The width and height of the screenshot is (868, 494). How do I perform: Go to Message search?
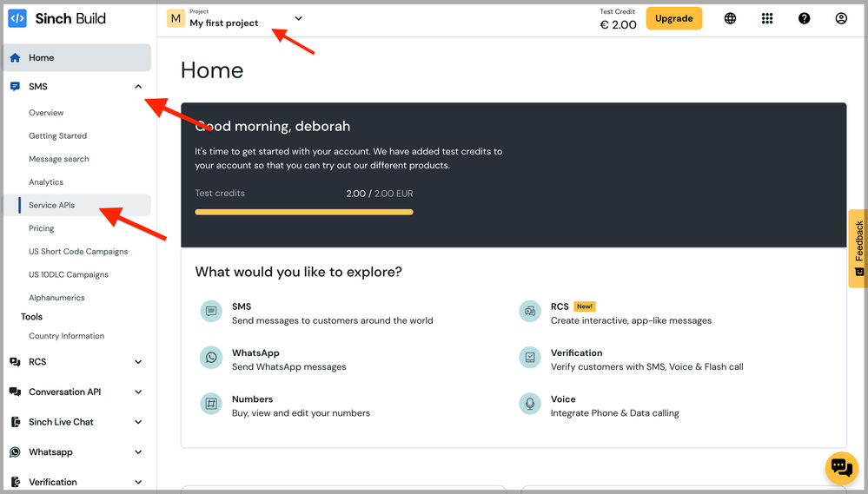[x=59, y=159]
